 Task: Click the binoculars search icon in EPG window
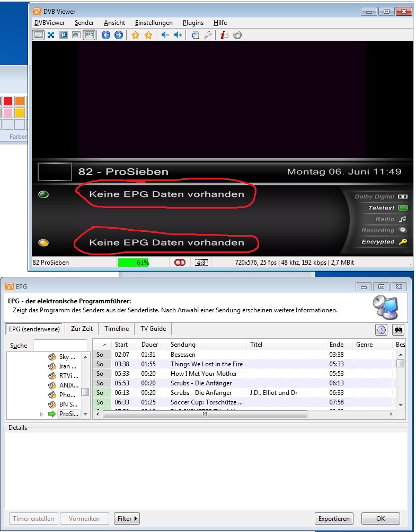click(398, 330)
